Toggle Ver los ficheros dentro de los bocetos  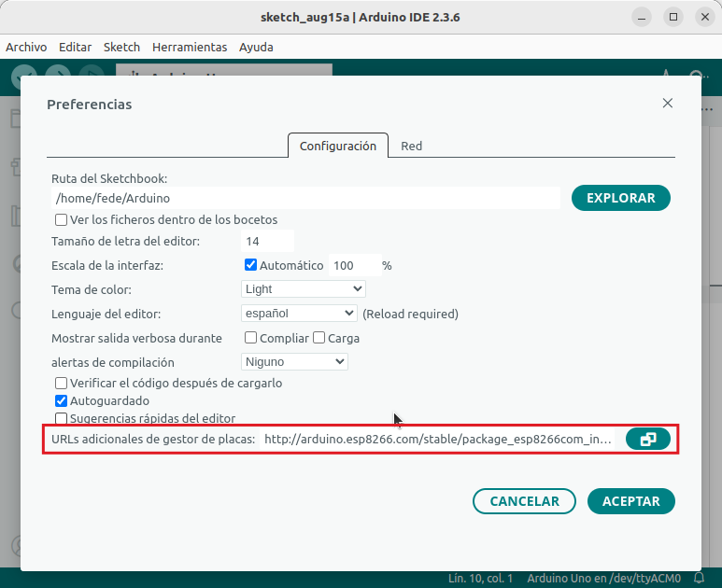62,220
